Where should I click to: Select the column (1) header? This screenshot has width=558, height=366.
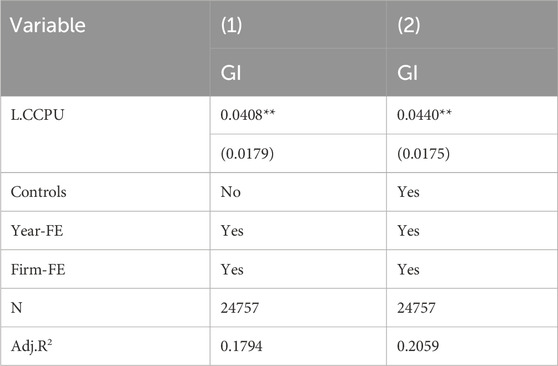tap(231, 25)
